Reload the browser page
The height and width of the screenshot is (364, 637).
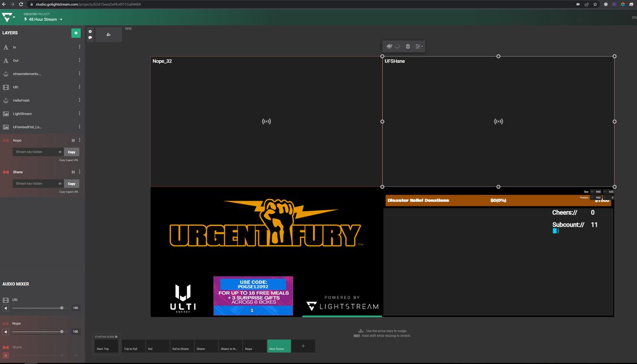20,4
